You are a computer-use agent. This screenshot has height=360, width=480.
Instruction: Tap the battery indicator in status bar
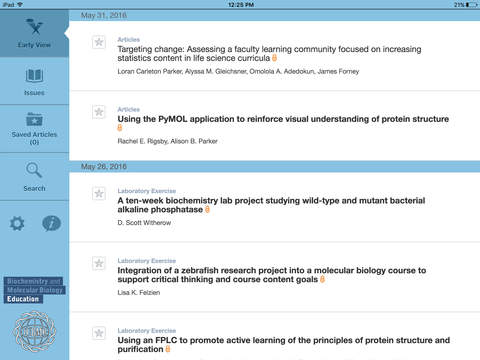pos(471,5)
